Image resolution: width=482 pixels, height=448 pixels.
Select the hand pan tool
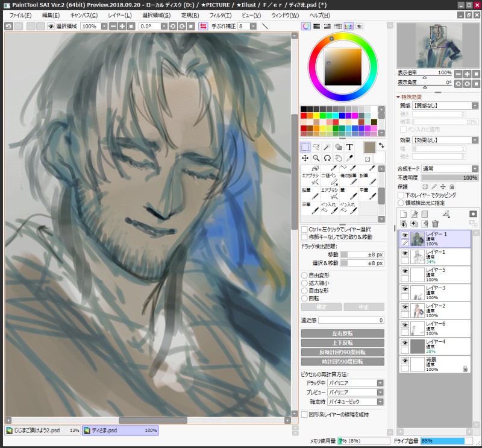[338, 158]
